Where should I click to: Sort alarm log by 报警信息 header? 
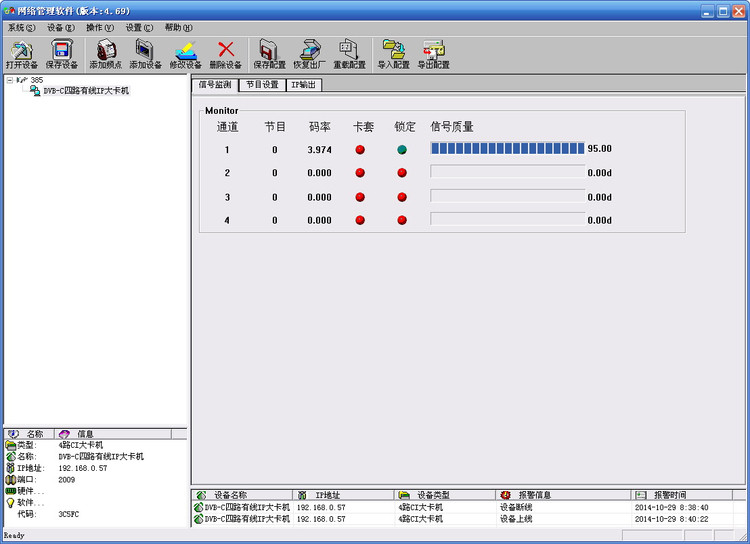click(x=563, y=495)
